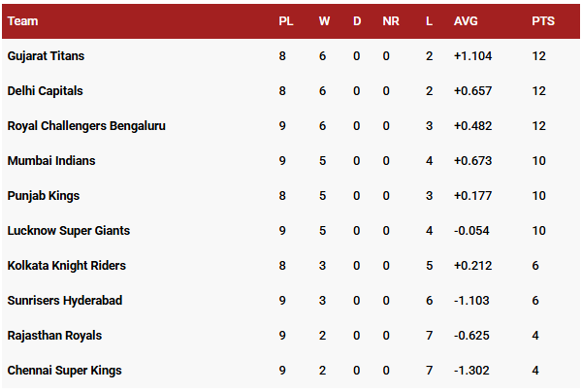The image size is (582, 392).
Task: Click the Gujarat Titans team name
Action: pos(46,56)
